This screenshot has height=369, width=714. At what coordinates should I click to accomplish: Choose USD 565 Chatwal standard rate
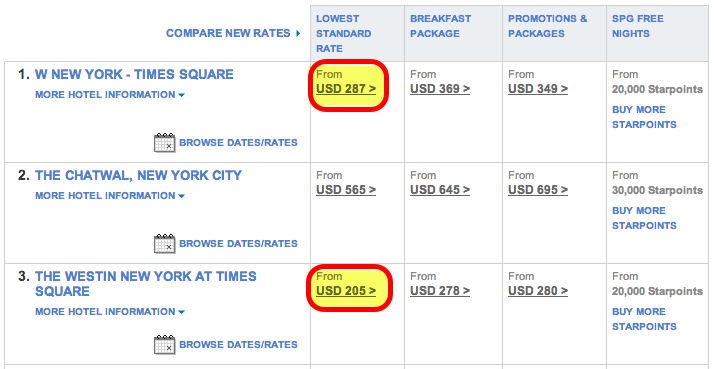(x=346, y=190)
